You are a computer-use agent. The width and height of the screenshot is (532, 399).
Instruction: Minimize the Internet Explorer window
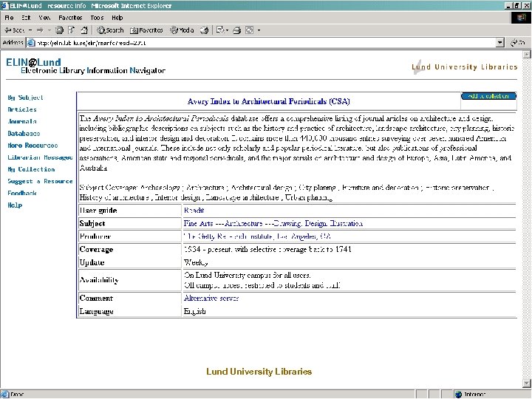(x=508, y=5)
